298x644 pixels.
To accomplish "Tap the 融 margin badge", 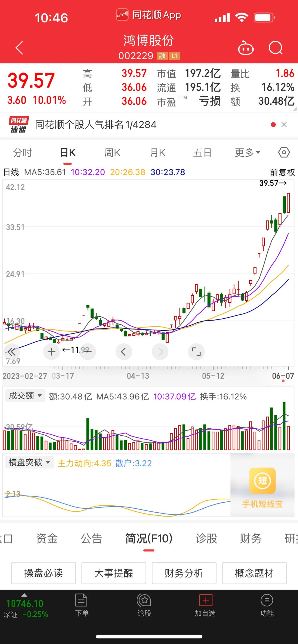I will click(162, 56).
